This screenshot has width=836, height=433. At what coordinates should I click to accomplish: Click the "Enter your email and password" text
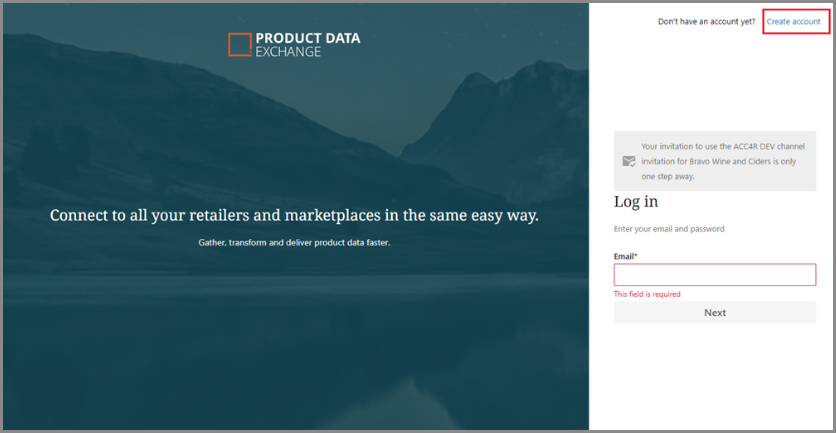click(669, 229)
